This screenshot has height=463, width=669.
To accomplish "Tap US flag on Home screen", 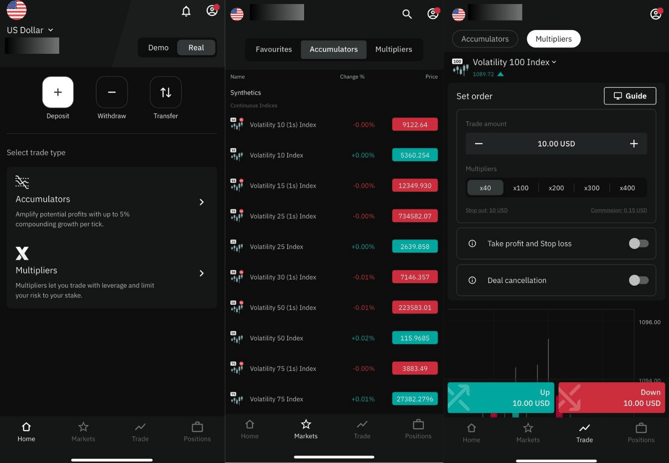I will click(17, 9).
